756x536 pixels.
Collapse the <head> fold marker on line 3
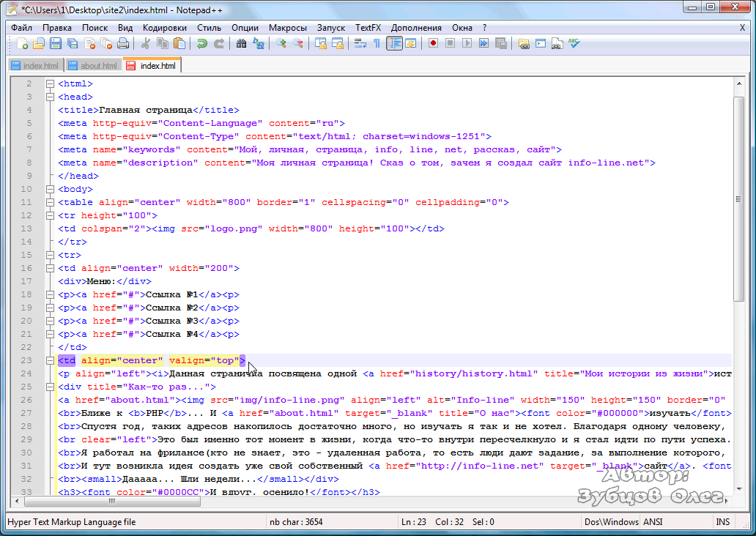(51, 97)
